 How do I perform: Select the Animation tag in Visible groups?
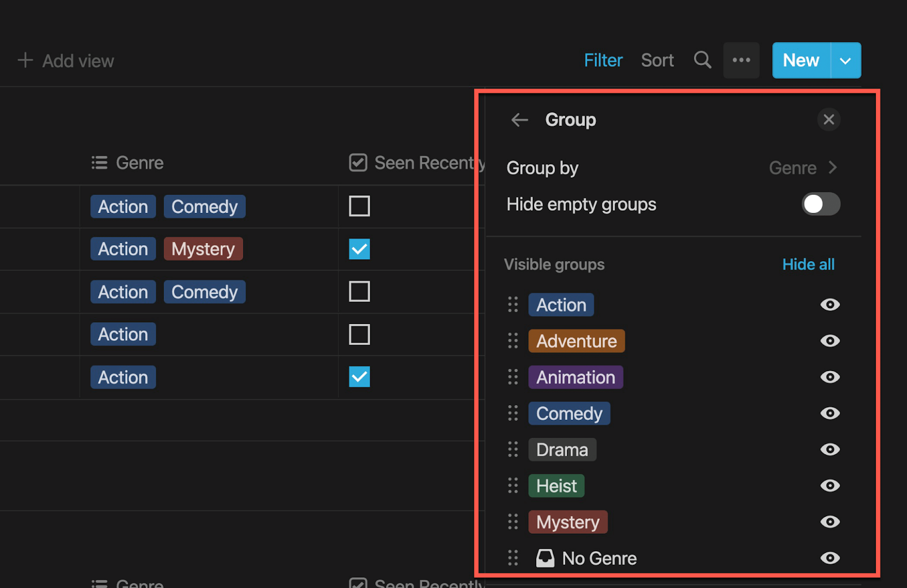coord(576,377)
